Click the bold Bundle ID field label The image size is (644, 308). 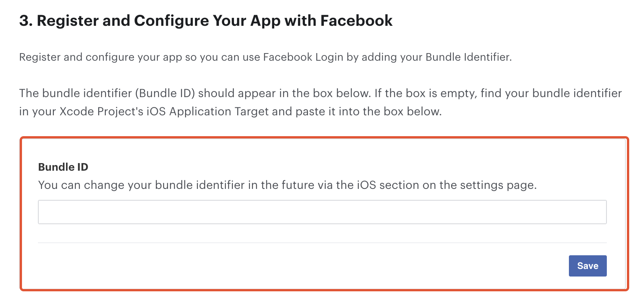63,167
